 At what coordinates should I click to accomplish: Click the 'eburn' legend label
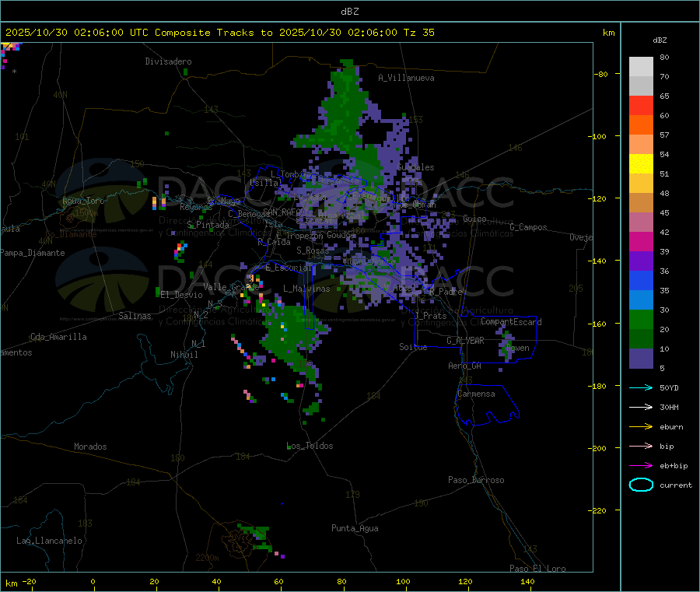[x=671, y=427]
